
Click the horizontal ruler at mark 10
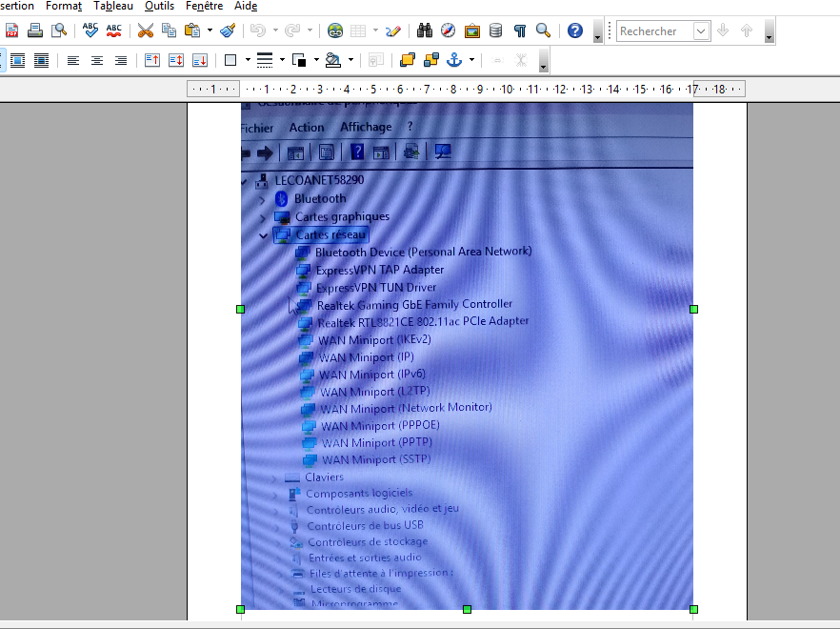507,89
